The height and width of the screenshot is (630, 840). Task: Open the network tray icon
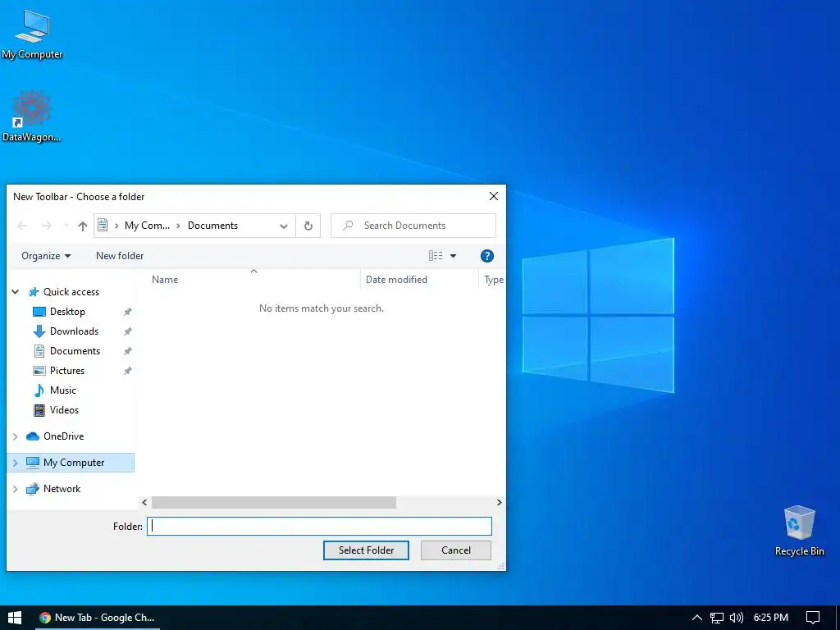pos(717,618)
